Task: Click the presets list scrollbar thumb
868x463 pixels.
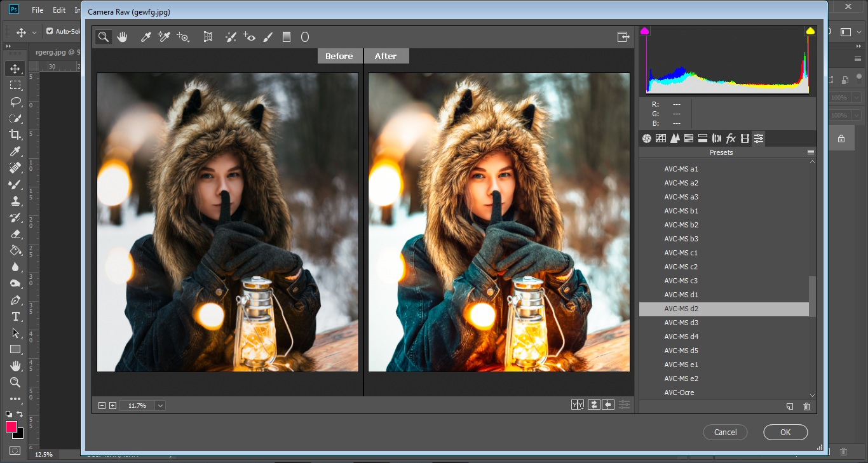Action: pos(812,297)
